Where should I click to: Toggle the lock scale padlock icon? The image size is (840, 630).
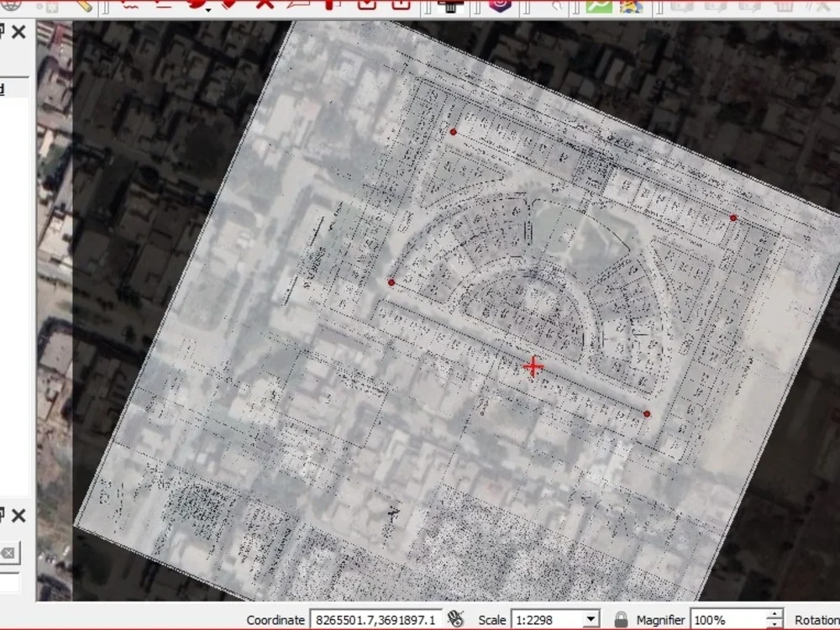coord(621,619)
